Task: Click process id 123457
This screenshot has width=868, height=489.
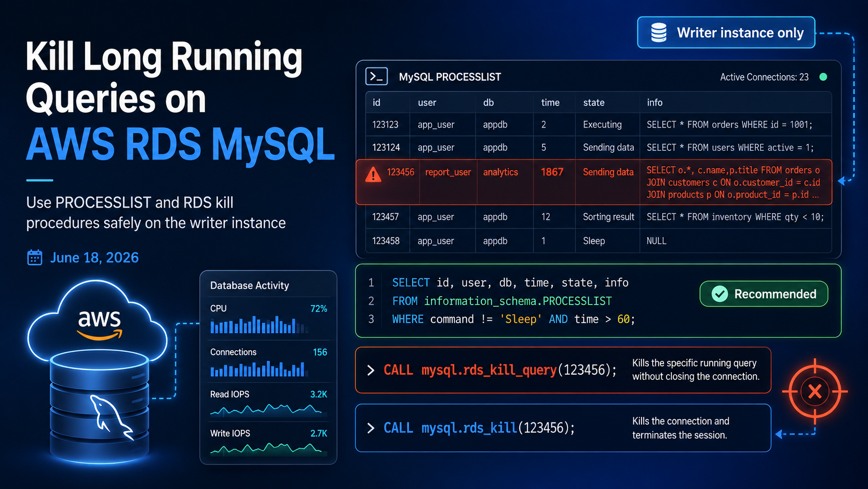Action: tap(385, 217)
